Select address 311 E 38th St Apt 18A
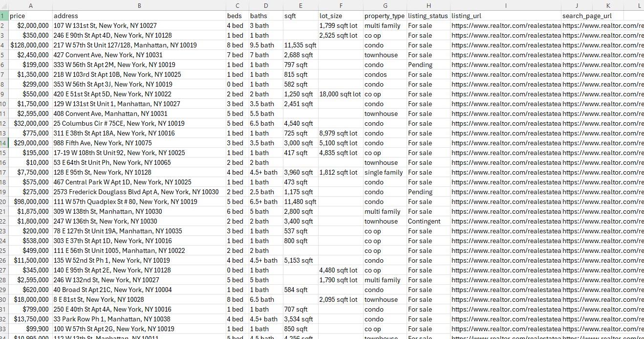Viewport: 644px width, 339px height. tap(139, 133)
